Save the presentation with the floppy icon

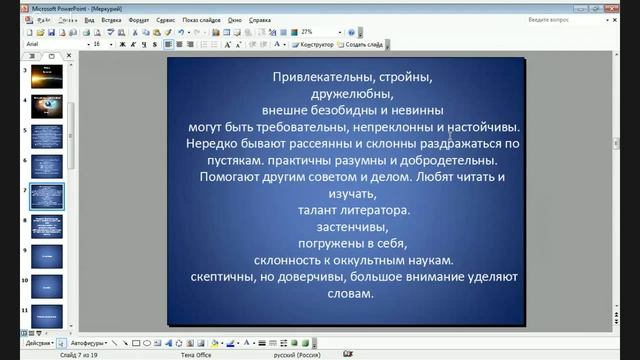51,32
